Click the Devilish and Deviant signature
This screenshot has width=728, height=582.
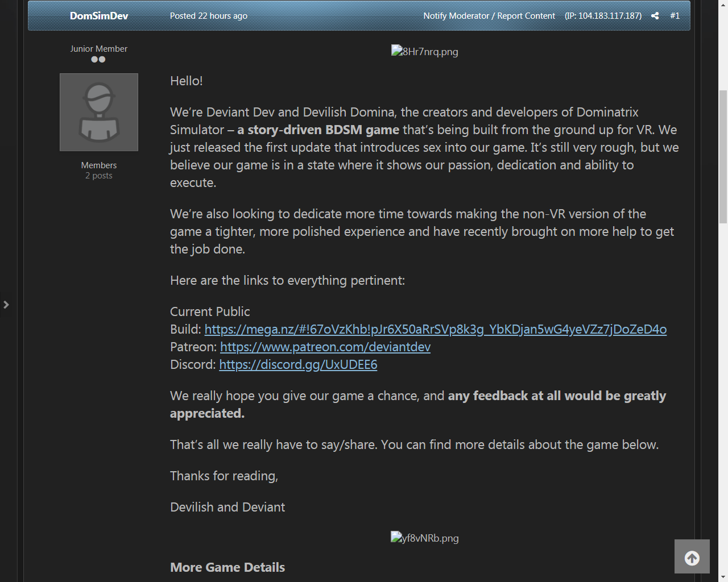pos(227,507)
